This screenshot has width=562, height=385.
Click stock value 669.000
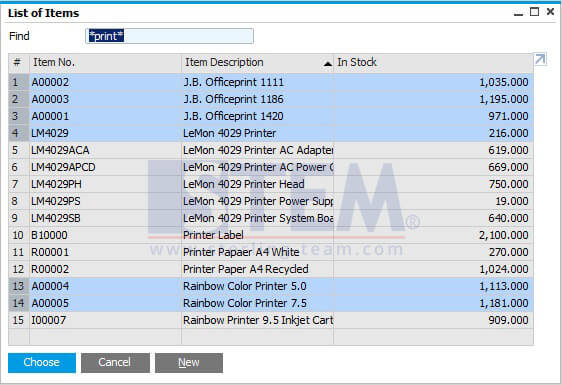(509, 167)
